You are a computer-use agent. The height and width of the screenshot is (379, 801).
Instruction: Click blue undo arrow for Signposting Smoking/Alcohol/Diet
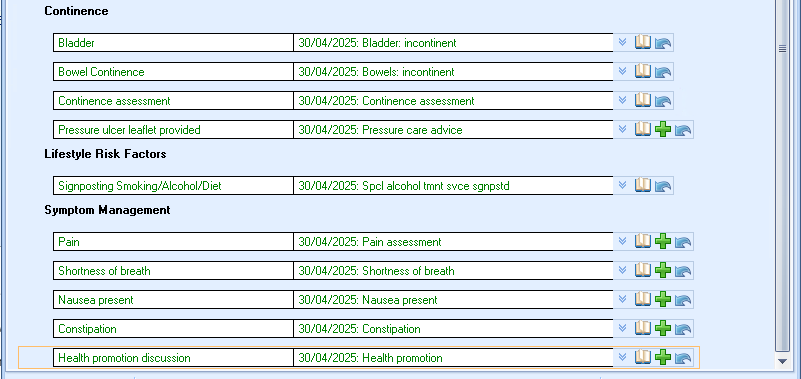663,186
